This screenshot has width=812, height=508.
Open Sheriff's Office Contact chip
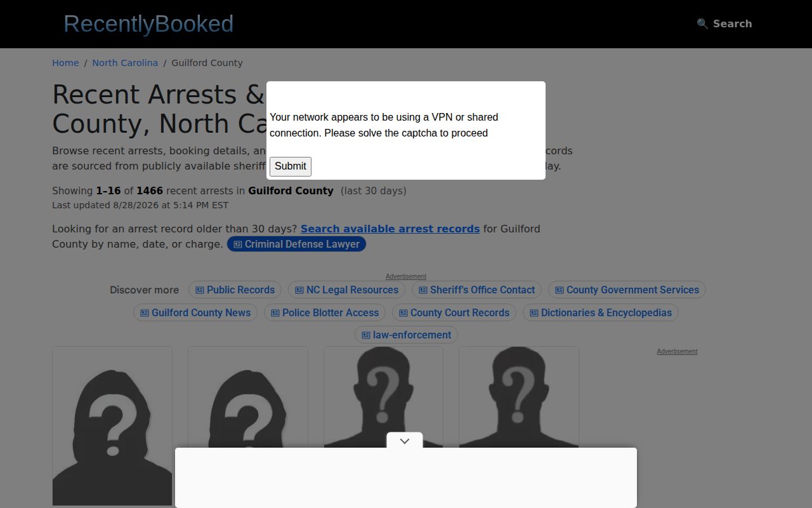476,290
